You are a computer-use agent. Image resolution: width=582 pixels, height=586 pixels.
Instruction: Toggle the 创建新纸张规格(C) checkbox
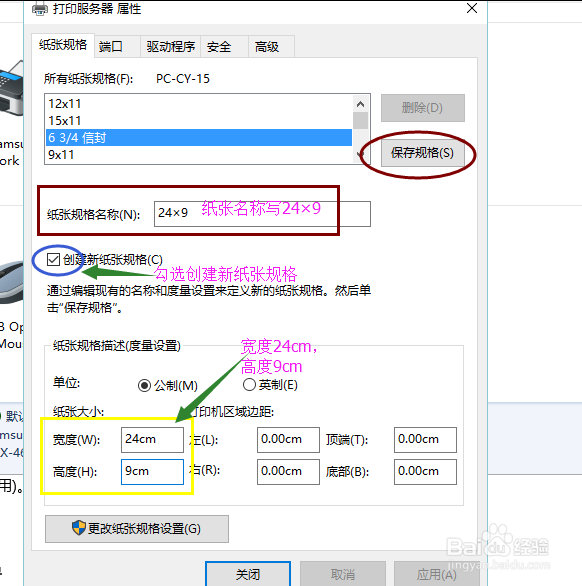point(53,259)
